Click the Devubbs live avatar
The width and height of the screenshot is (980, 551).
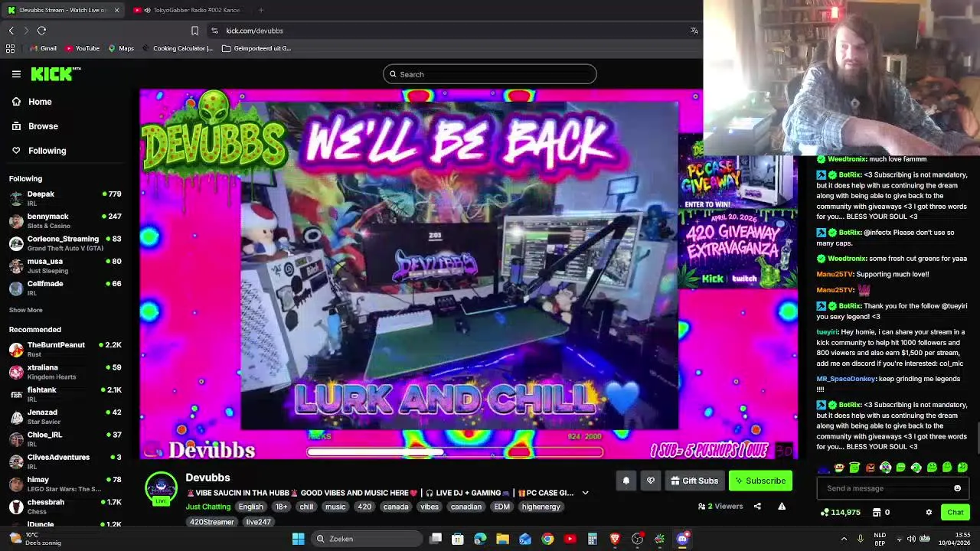161,488
